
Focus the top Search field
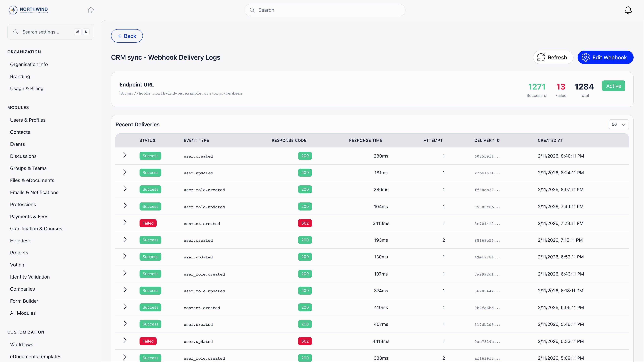325,10
